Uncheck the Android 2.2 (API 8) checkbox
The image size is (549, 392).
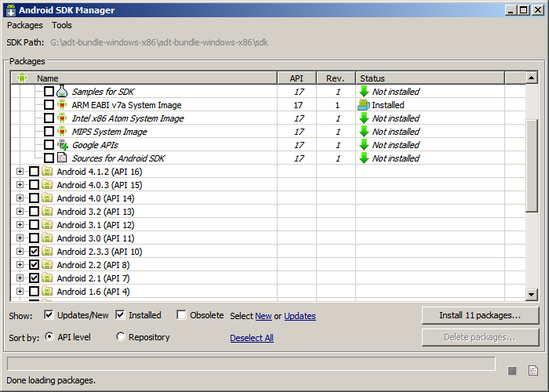click(34, 264)
